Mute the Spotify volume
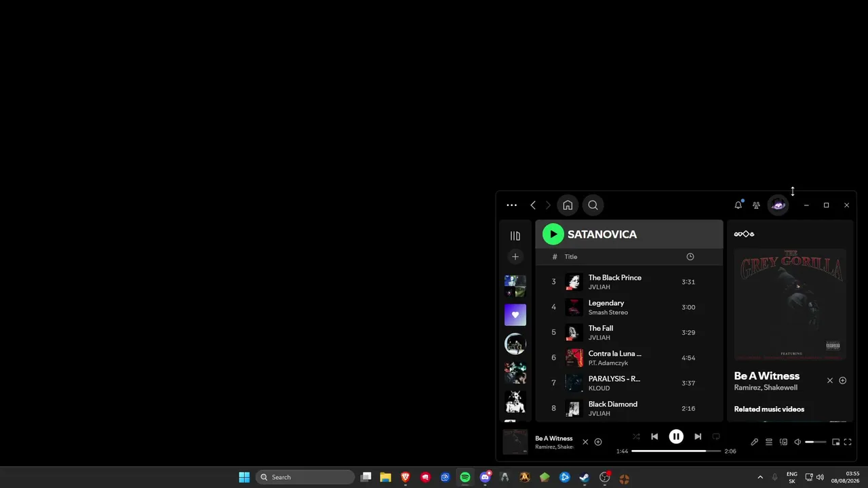868x488 pixels. (797, 442)
